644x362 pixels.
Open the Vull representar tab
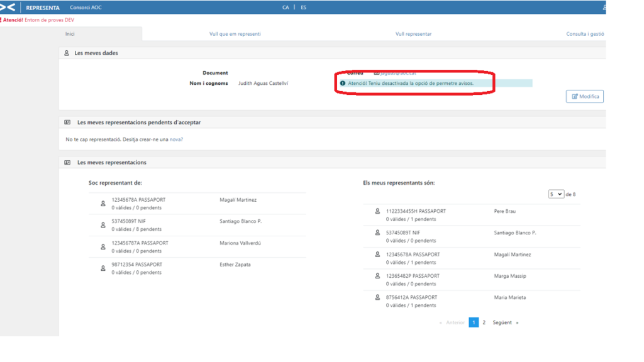click(x=413, y=34)
